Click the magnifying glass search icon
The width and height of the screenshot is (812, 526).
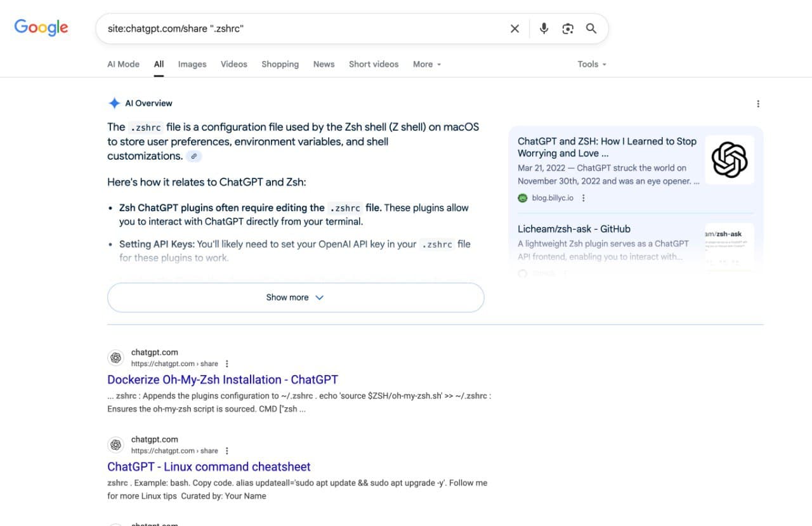coord(591,29)
